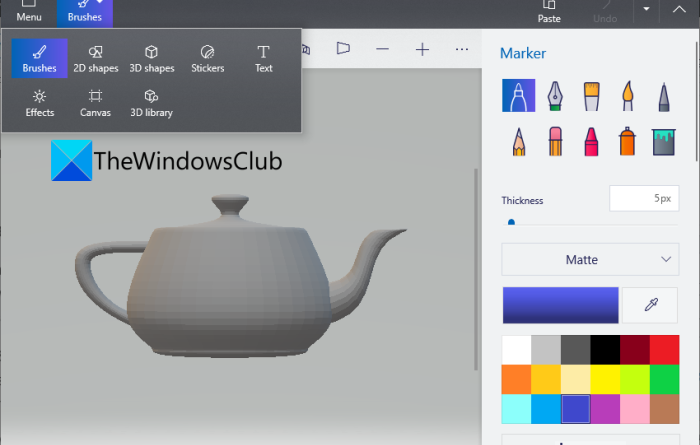Pick the green color swatch
700x445 pixels.
[x=664, y=379]
